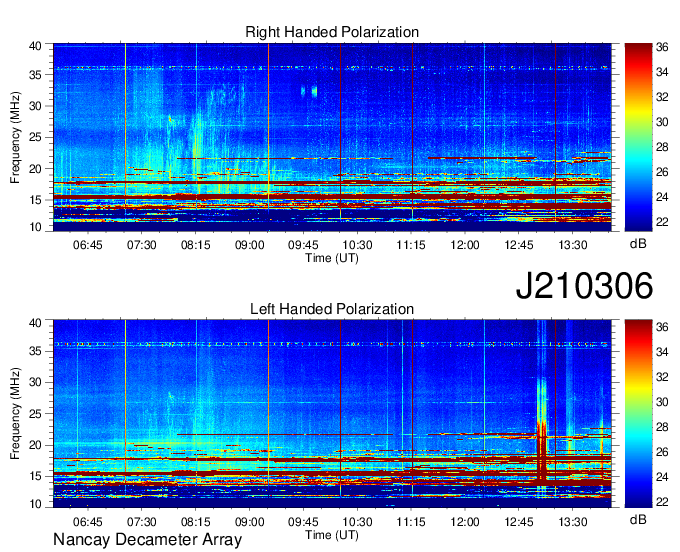This screenshot has height=552, width=680.
Task: Click 22 dB label on Left Handed colorbar
Action: pos(662,502)
